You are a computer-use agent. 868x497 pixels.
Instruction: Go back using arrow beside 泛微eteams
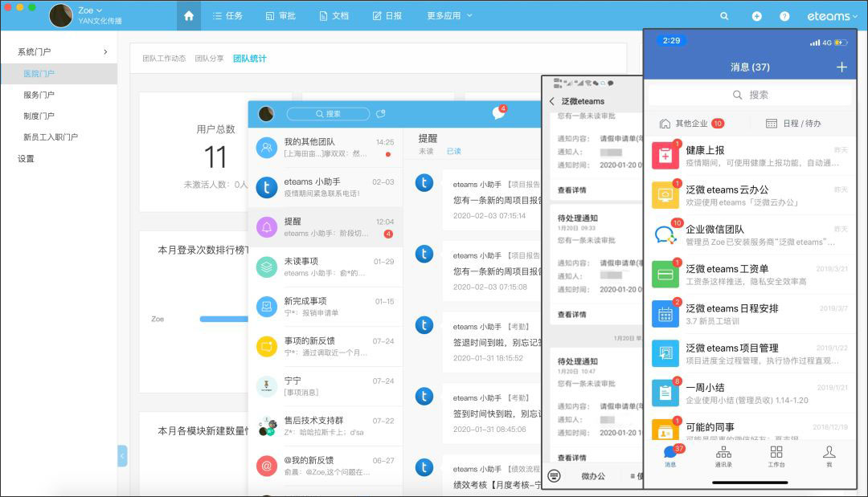tap(552, 101)
